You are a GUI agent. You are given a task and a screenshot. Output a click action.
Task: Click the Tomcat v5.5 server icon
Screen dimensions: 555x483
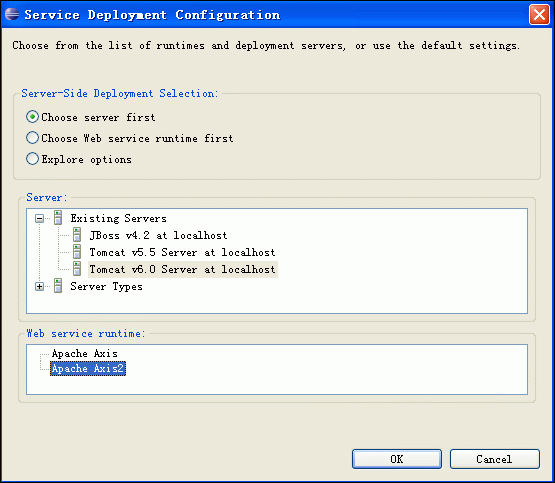[x=77, y=252]
